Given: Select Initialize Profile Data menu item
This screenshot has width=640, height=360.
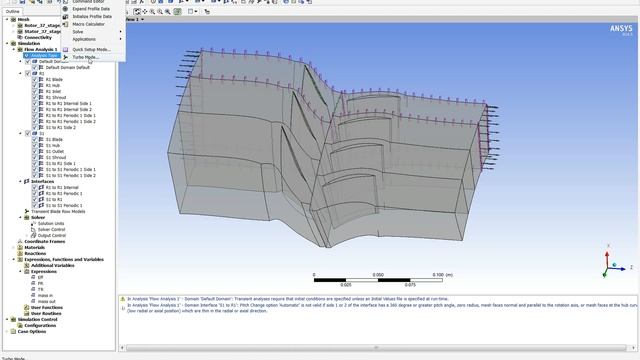Looking at the screenshot, I should (x=92, y=16).
